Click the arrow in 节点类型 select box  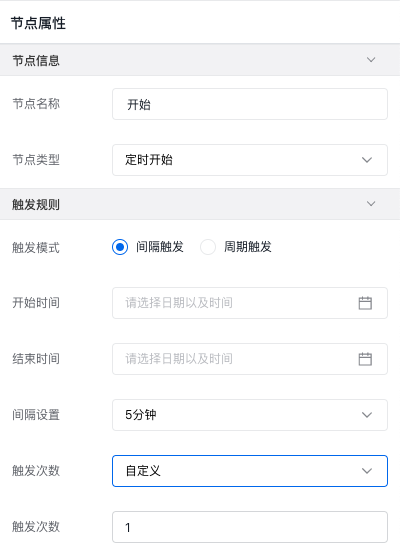(367, 160)
